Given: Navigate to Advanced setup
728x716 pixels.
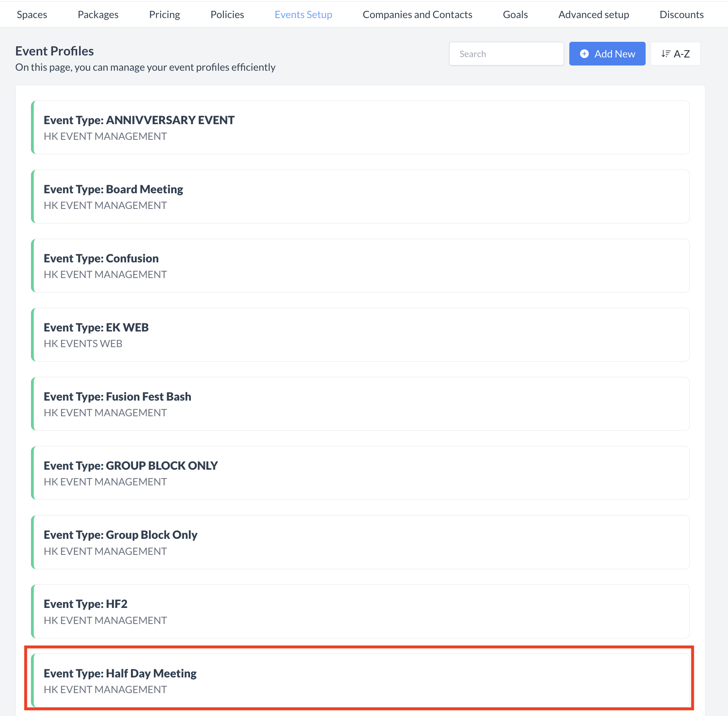Looking at the screenshot, I should click(594, 14).
